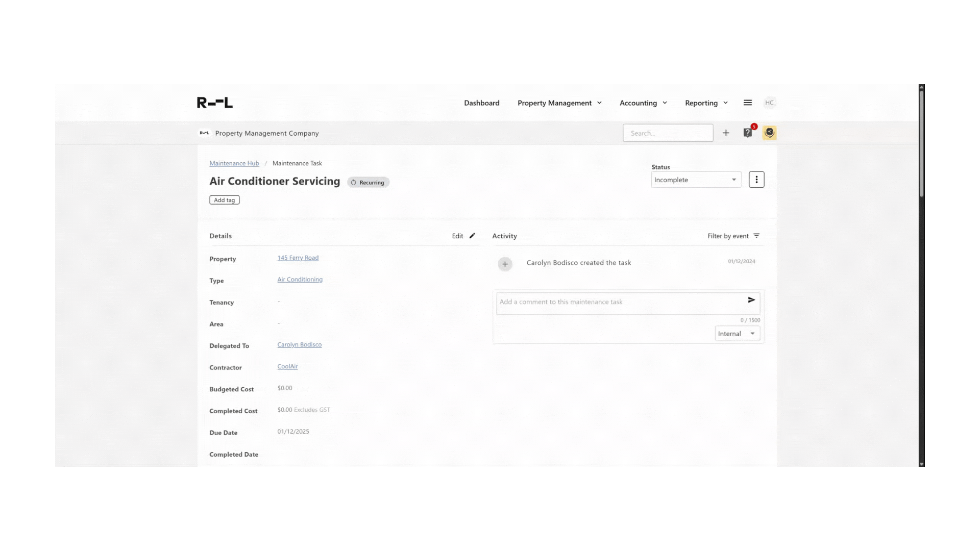This screenshot has width=980, height=551.
Task: Click the plus activity event marker
Action: 505,264
